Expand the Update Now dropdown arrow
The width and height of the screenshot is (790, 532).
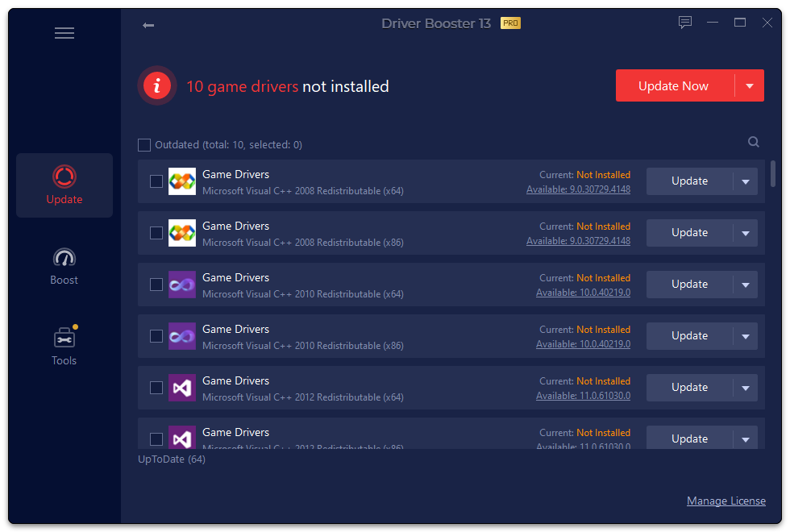tap(750, 85)
